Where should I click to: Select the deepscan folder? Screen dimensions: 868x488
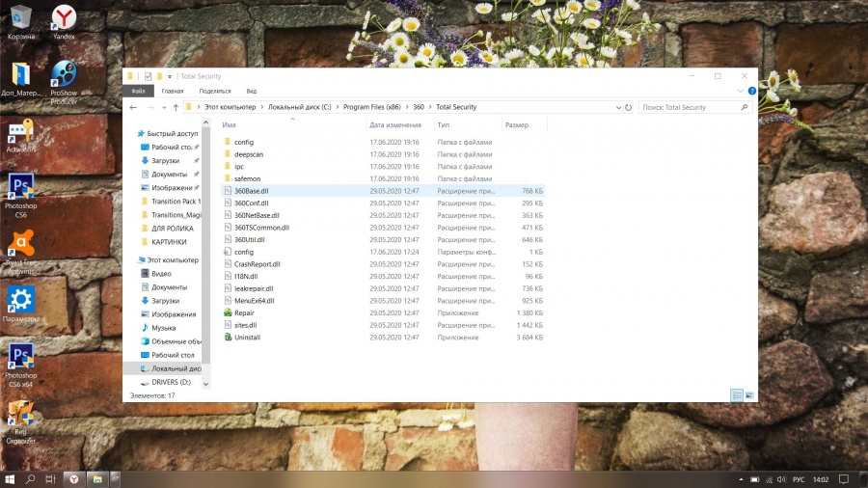pos(249,154)
